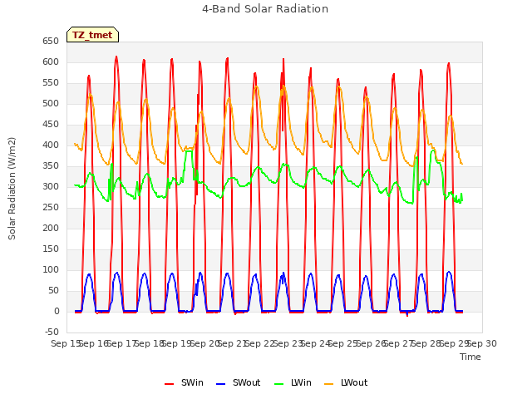Click the Sep 15 x-axis tick label
Viewport: 532px width, 399px height.
click(66, 343)
